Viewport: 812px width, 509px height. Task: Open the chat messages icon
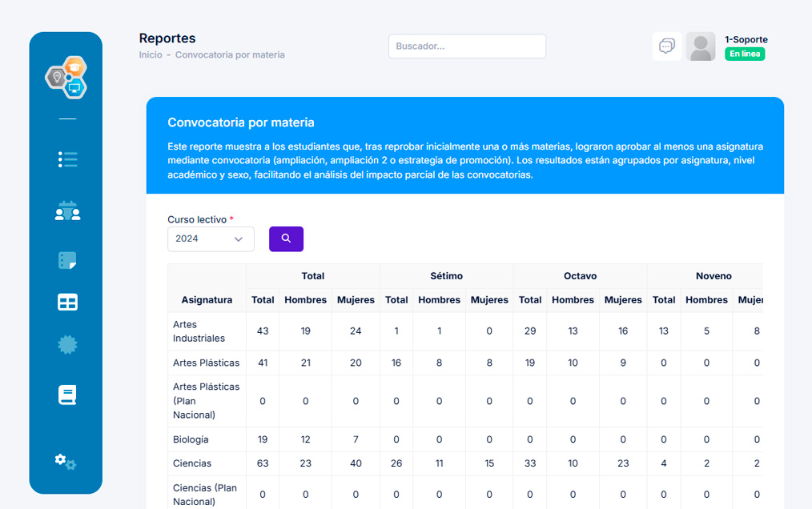tap(666, 46)
